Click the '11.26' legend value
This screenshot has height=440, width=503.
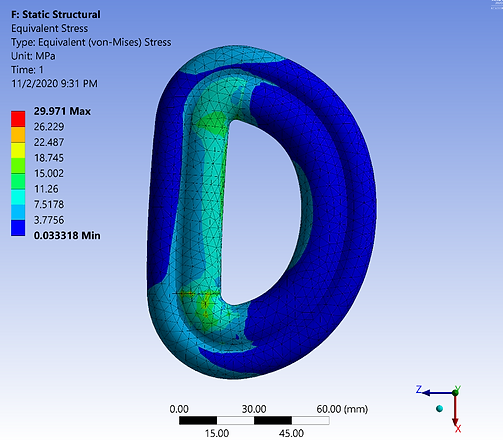click(x=46, y=189)
